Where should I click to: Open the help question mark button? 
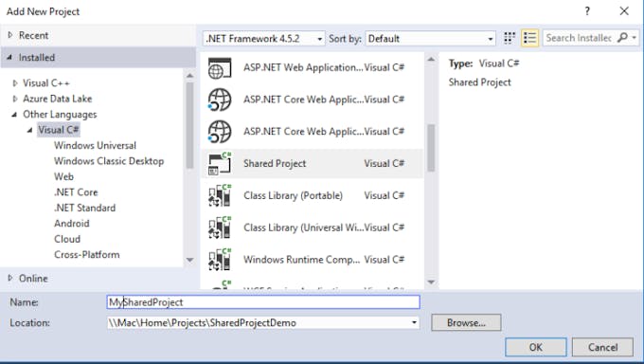[x=587, y=11]
